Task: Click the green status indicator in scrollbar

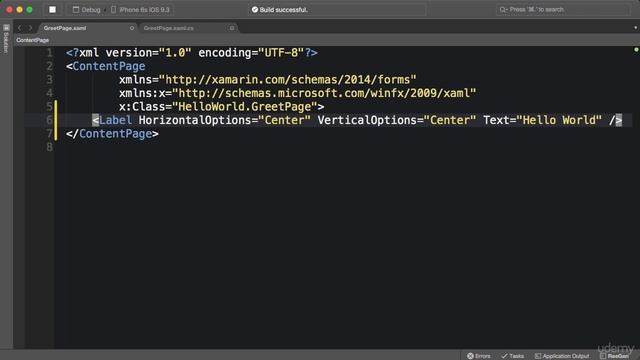Action: click(x=636, y=50)
